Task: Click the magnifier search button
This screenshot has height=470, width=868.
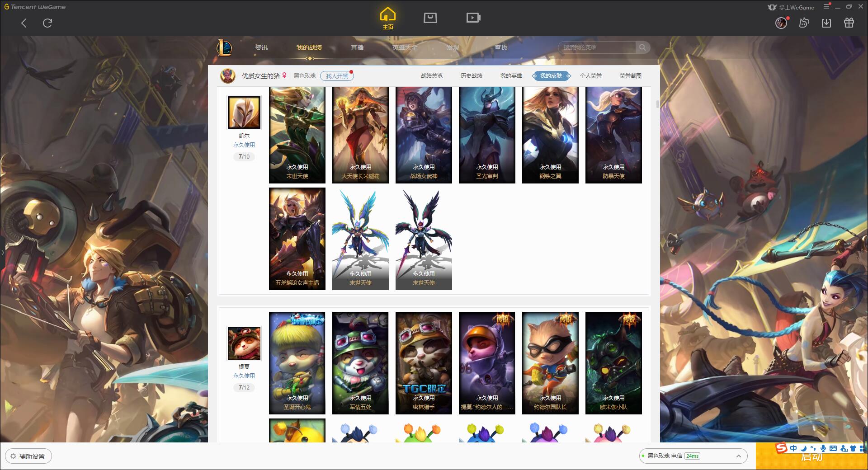Action: (642, 47)
